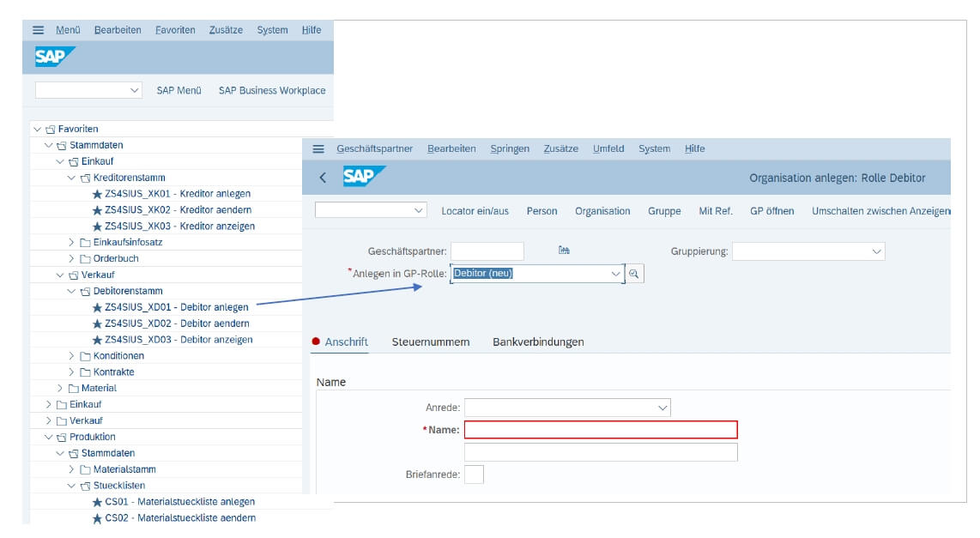
Task: Click the SAP Business Workplace button
Action: click(272, 91)
